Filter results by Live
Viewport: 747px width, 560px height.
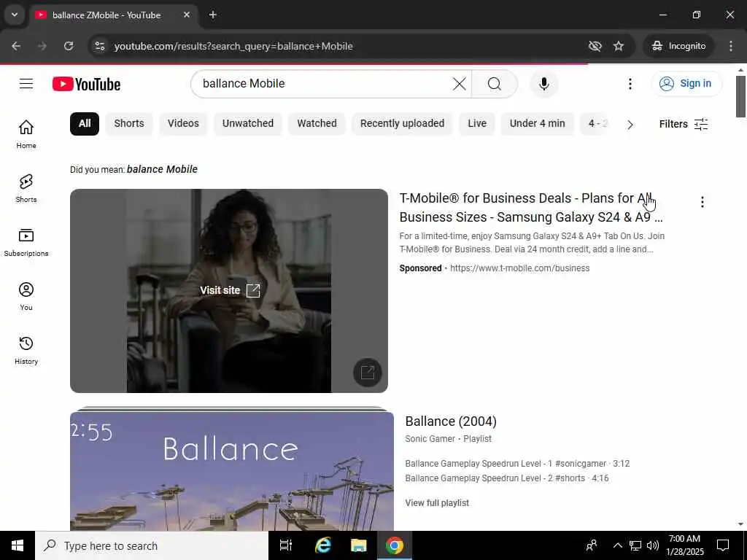477,124
